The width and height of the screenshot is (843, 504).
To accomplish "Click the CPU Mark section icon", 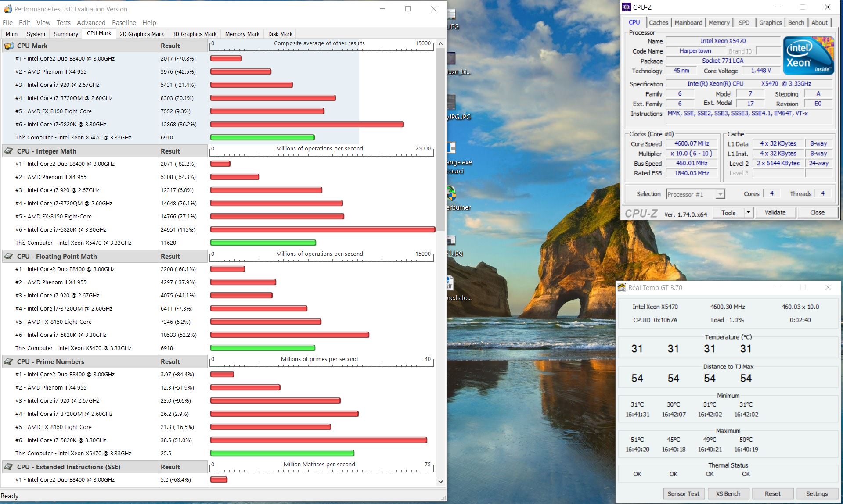I will pyautogui.click(x=9, y=46).
